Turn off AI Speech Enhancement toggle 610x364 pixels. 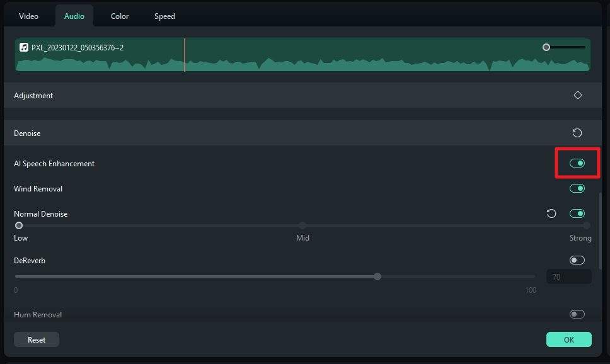577,163
